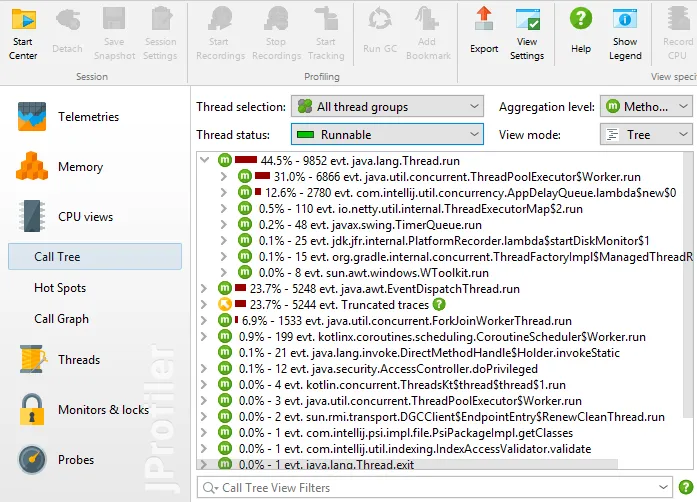Open the filter history dropdown arrow

(x=663, y=487)
